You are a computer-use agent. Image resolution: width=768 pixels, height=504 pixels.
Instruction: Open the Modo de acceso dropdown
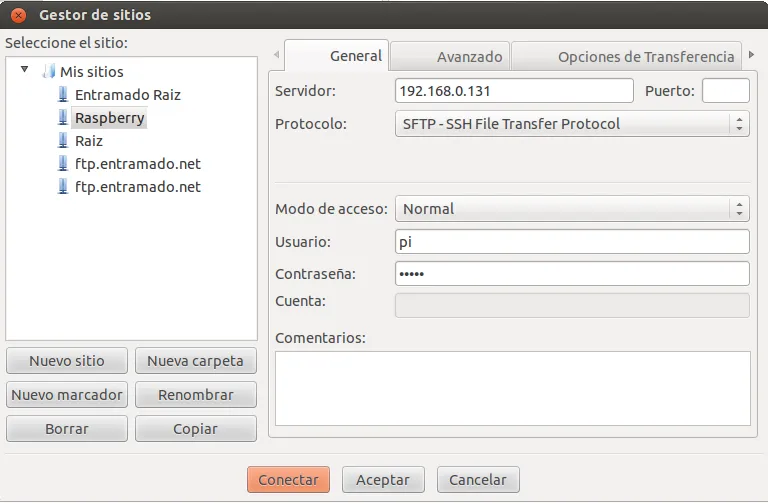[x=572, y=209]
